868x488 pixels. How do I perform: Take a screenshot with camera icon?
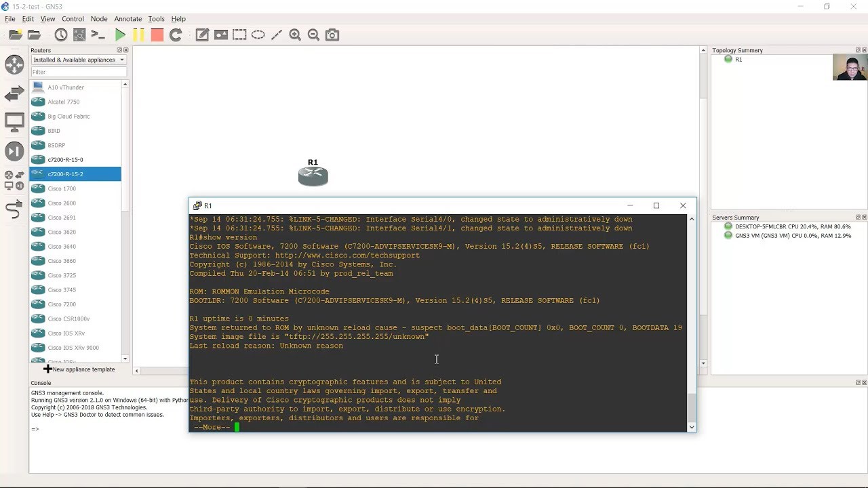(332, 35)
